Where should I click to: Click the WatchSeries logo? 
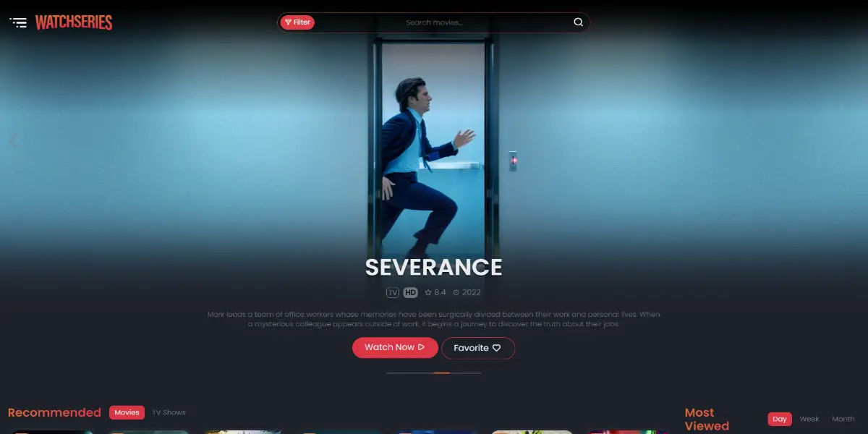click(x=74, y=22)
